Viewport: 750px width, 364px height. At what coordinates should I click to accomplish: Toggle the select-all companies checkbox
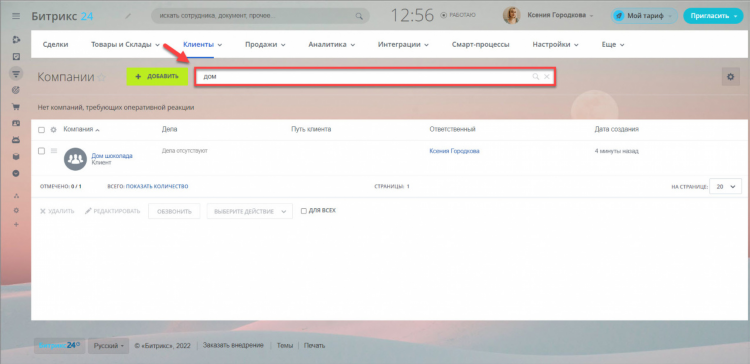point(41,130)
